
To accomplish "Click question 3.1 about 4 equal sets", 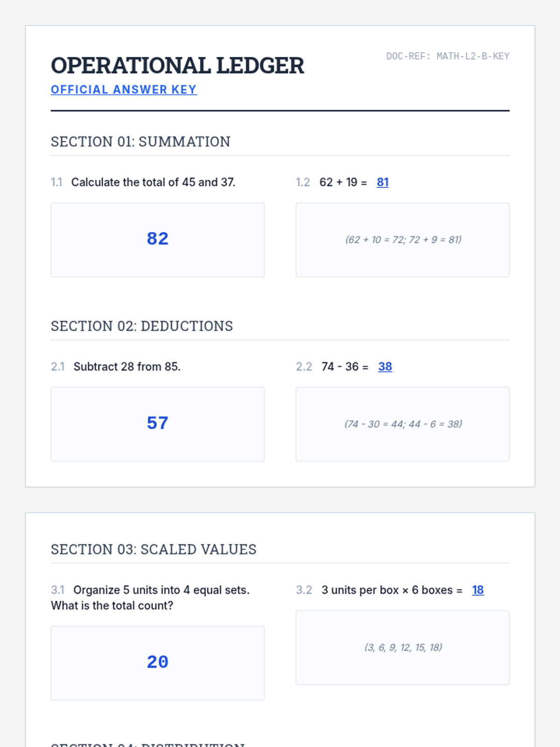I will (x=150, y=598).
